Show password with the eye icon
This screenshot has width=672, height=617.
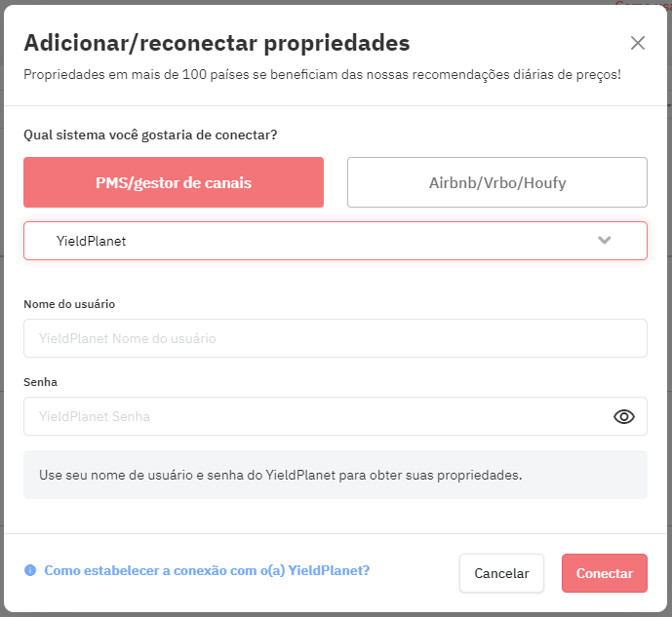(623, 416)
